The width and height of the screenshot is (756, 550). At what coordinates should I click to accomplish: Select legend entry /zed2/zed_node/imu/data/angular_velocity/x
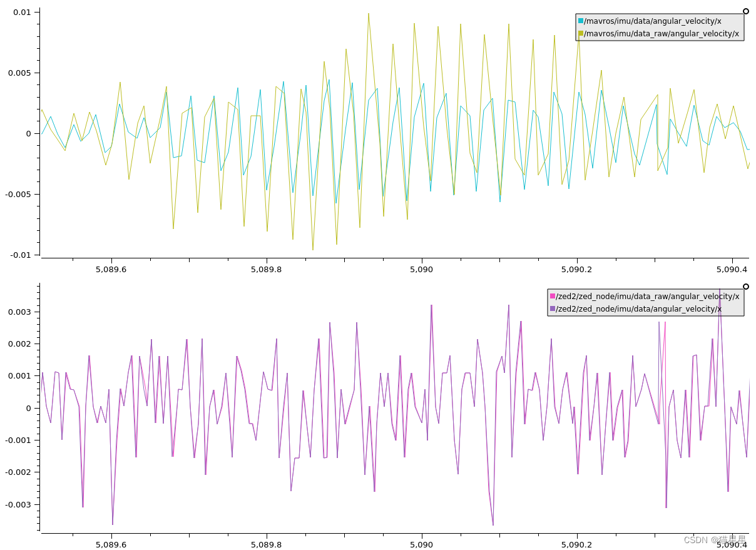(638, 309)
